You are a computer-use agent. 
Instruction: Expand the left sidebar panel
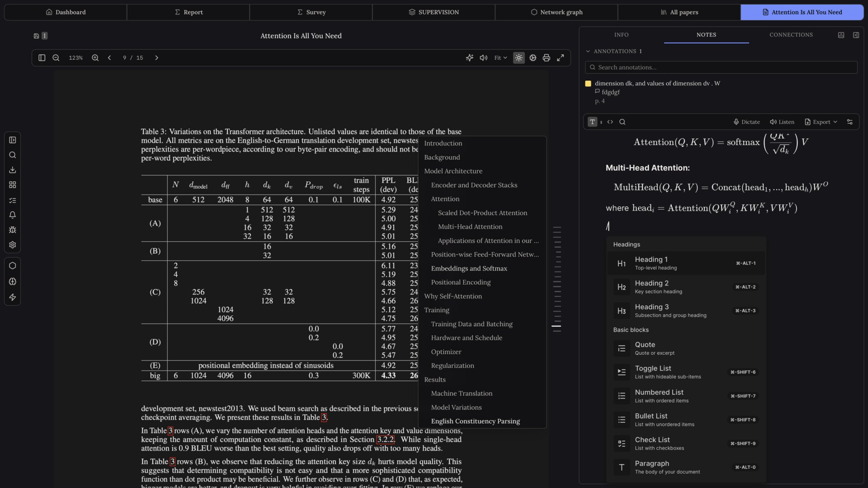tap(13, 140)
